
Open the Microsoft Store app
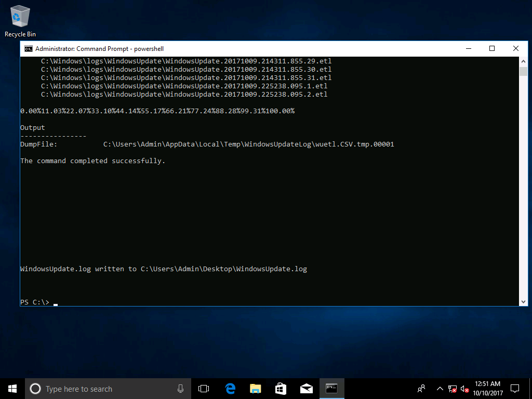coord(281,388)
